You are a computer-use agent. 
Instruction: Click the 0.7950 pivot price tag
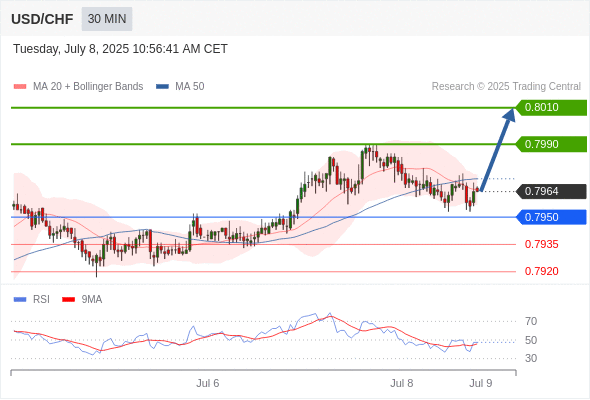(551, 217)
